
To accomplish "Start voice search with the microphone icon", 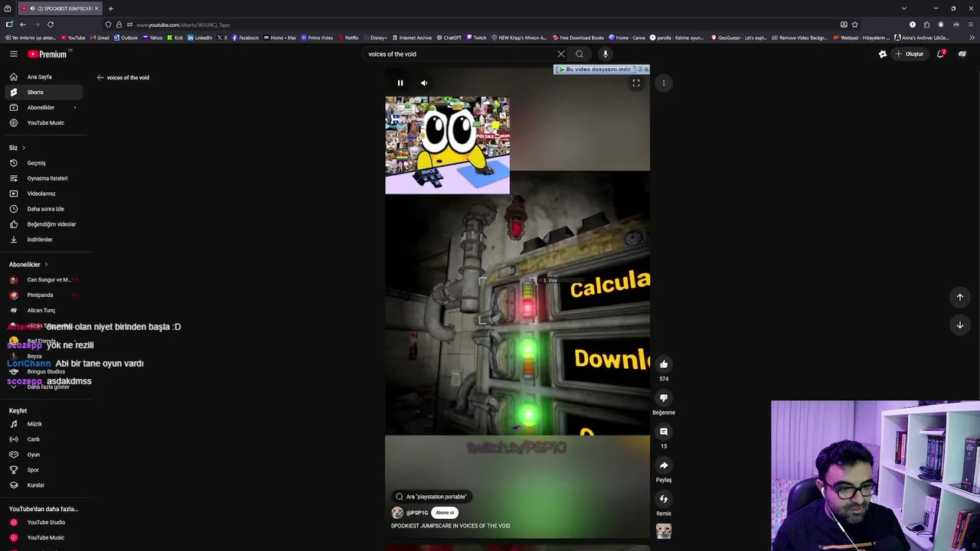I will 605,54.
